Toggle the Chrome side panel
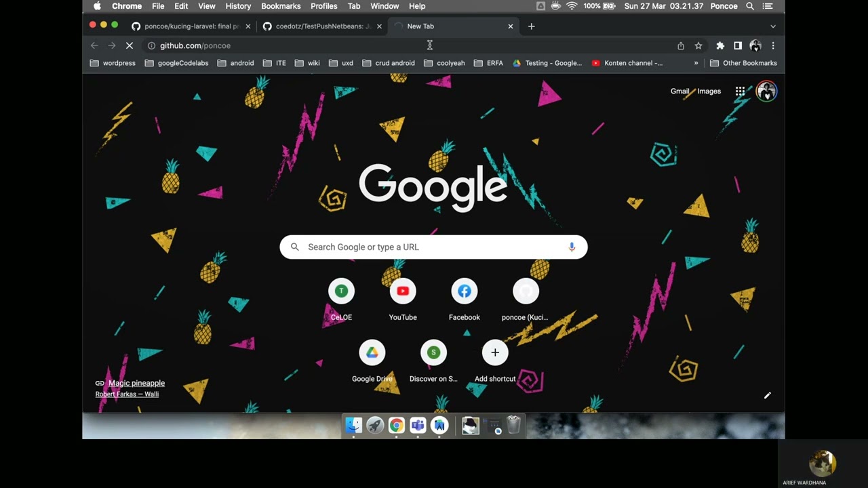Viewport: 868px width, 488px height. 738,45
